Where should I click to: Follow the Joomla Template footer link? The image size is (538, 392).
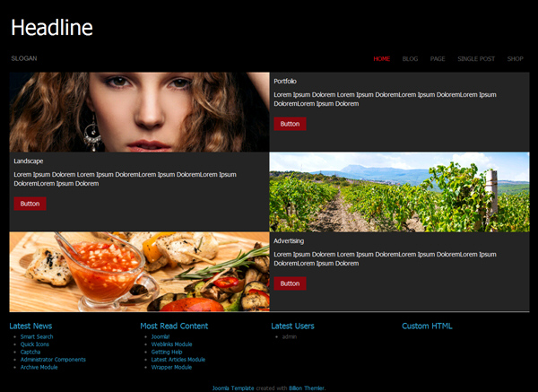coord(233,388)
